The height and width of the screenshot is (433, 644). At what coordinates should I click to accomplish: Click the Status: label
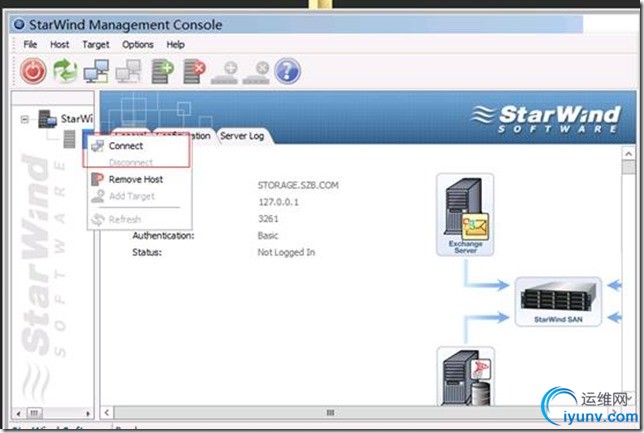(x=147, y=252)
